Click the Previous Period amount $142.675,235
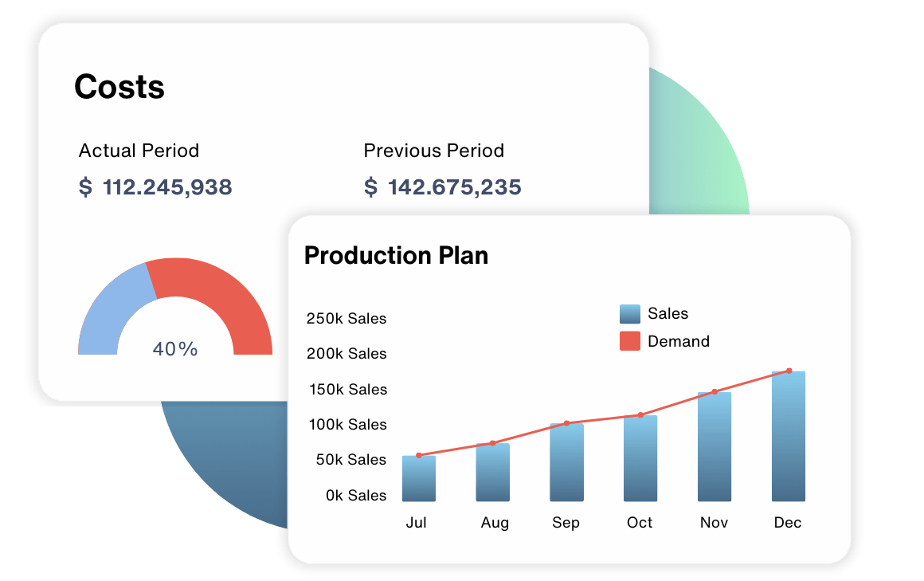The image size is (924, 581). 442,187
